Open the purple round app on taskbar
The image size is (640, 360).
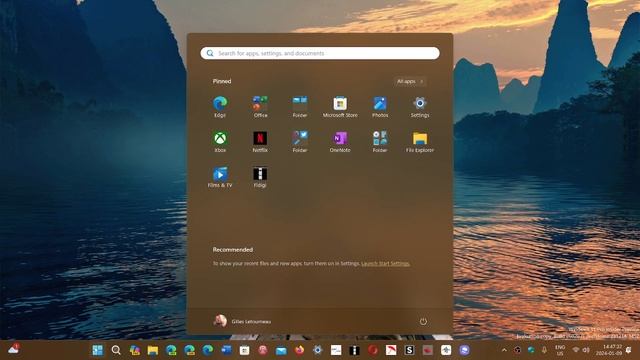[464, 350]
